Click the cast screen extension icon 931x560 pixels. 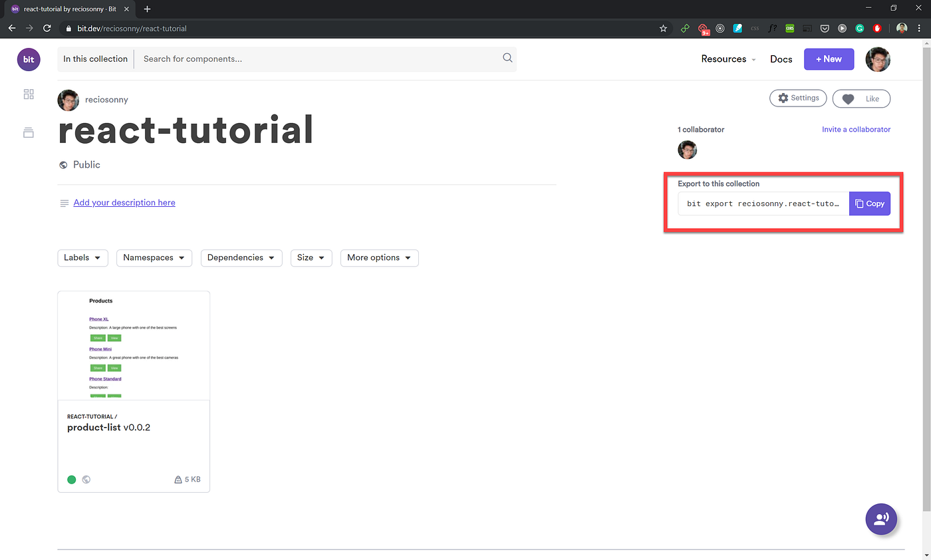(x=807, y=29)
